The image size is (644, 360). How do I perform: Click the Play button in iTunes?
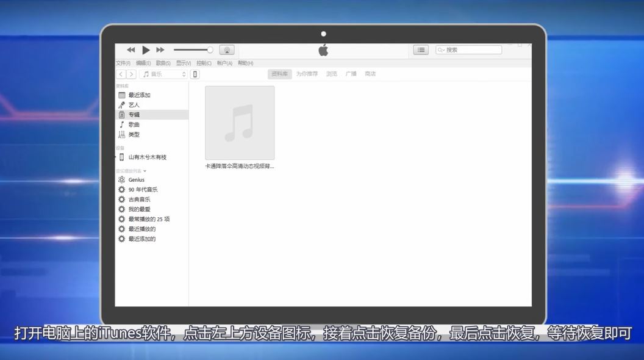(x=145, y=49)
